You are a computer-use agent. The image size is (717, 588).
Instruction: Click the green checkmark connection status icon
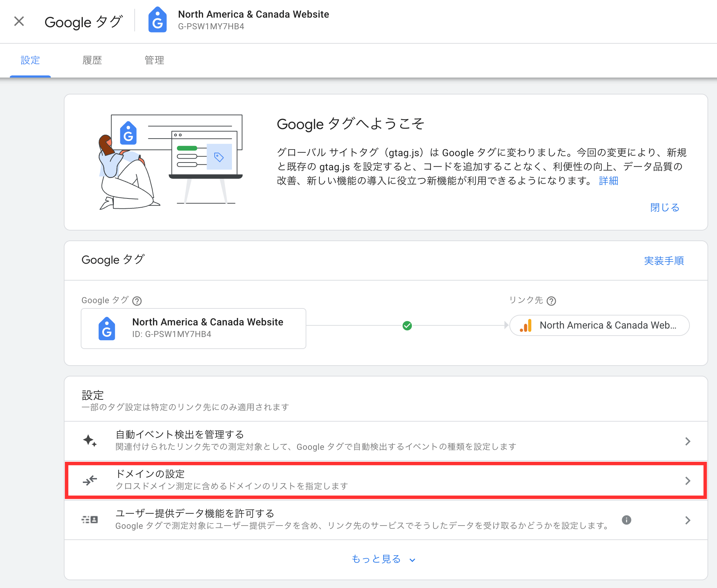click(x=407, y=325)
